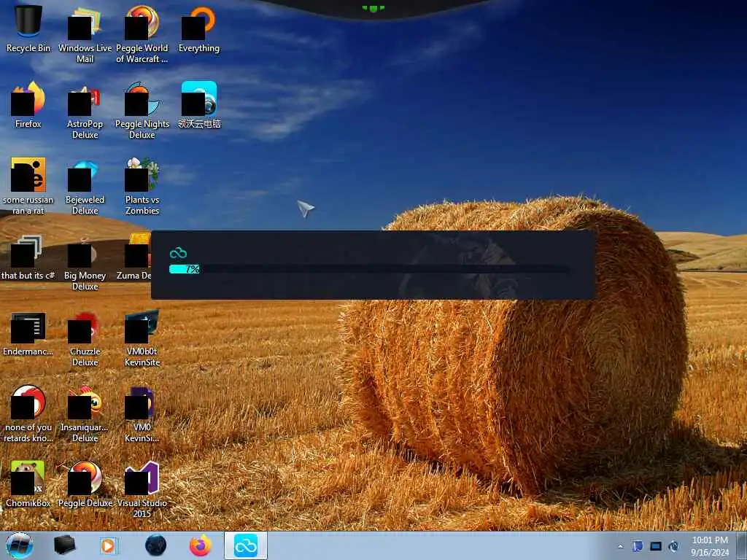Viewport: 747px width, 560px height.
Task: Select Insaniquarium Deluxe desktop icon
Action: 85,414
